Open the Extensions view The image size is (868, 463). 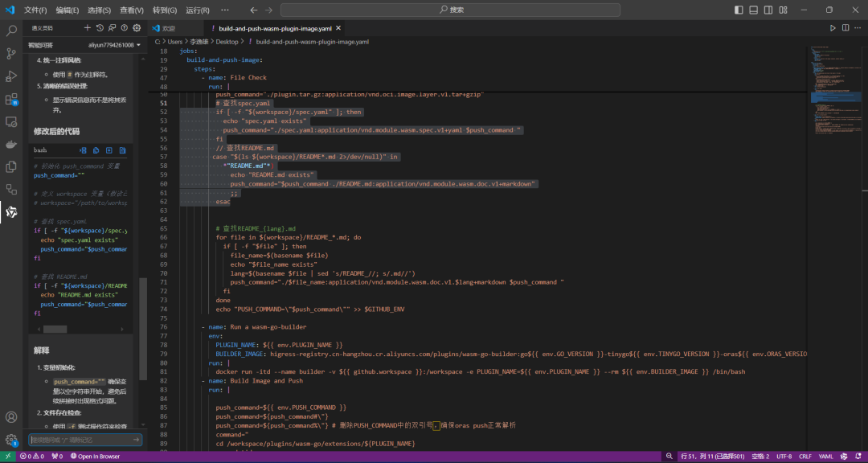[x=11, y=99]
